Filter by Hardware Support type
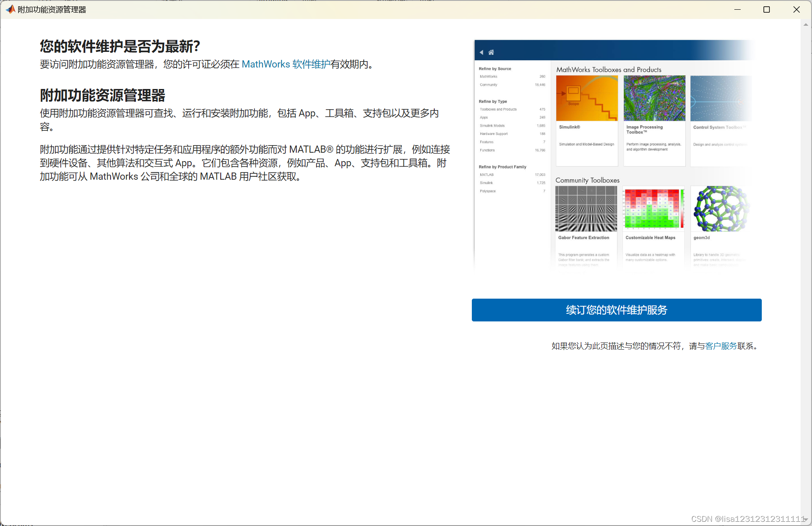This screenshot has width=812, height=526. coord(493,134)
